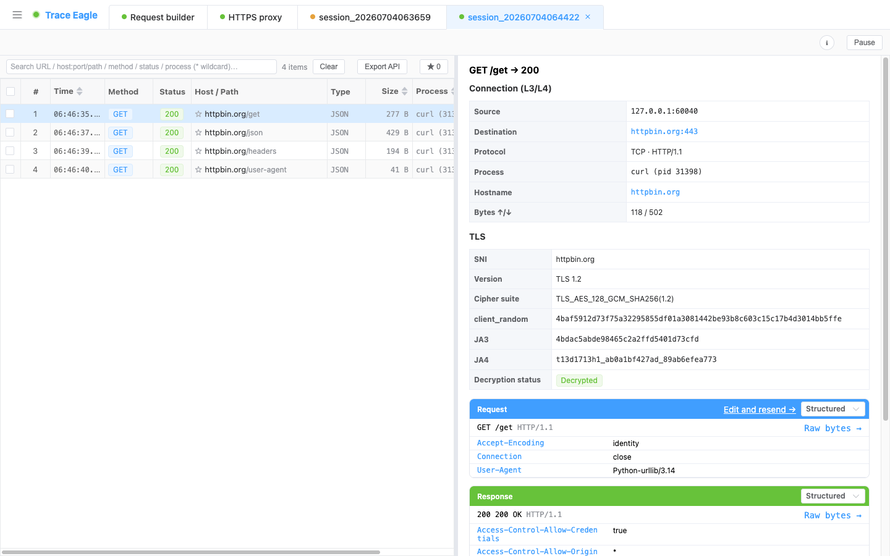Check the box for row 4
The height and width of the screenshot is (556, 890).
[10, 170]
